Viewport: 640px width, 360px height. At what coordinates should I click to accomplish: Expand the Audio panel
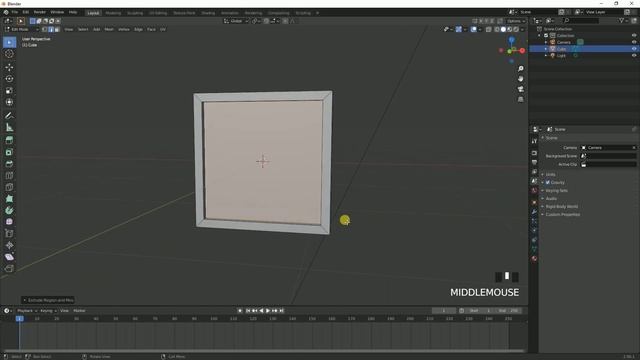tap(551, 198)
